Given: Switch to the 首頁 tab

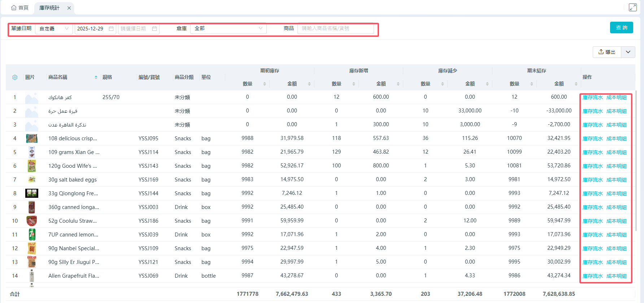Looking at the screenshot, I should pos(20,8).
